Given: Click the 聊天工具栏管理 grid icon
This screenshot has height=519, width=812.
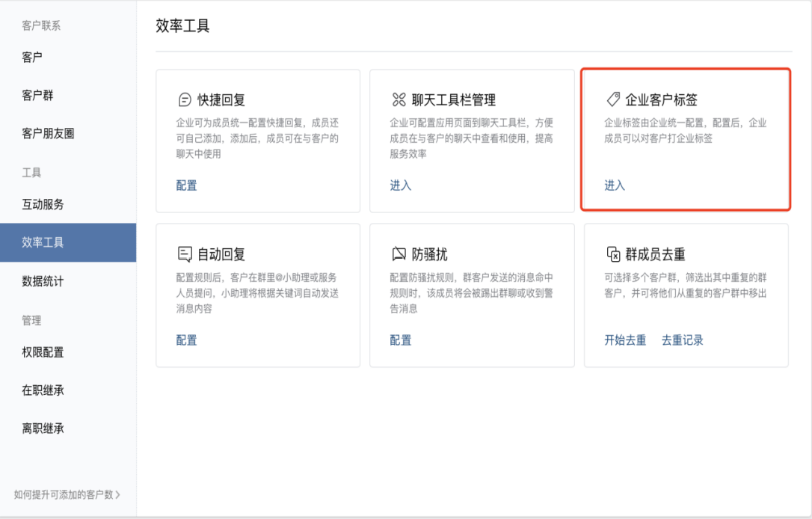Looking at the screenshot, I should coord(399,100).
